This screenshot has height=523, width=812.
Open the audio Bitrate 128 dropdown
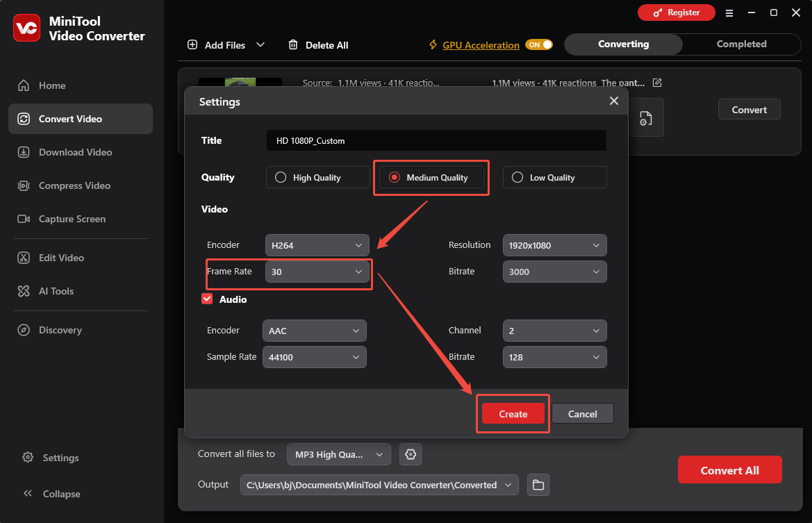point(554,357)
